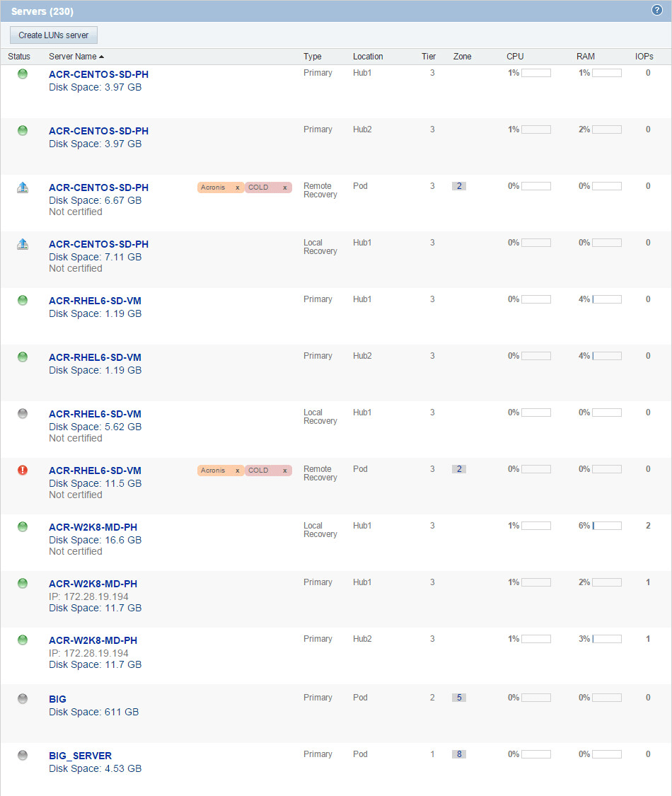Remove Acronis tag from ACR-CENTOS-SD-PH Remote Recovery

(x=238, y=188)
